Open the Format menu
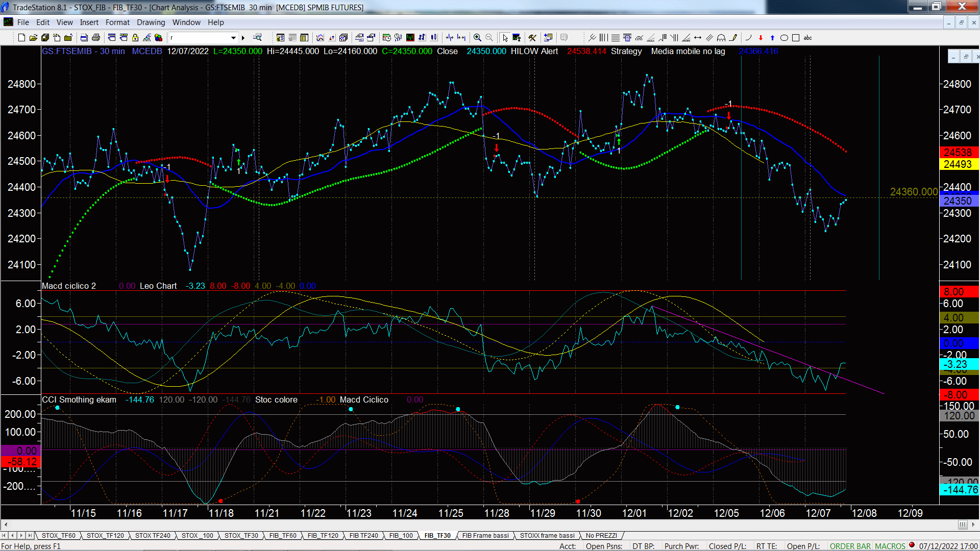980x551 pixels. [117, 22]
